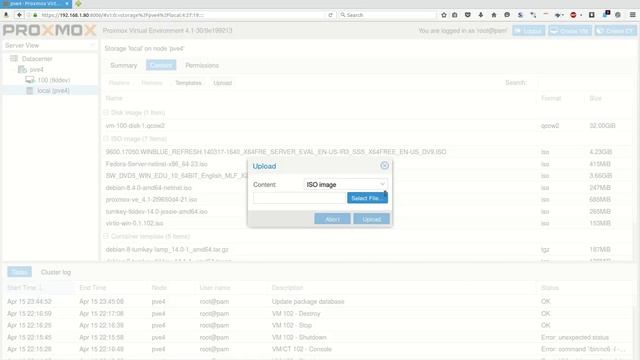Select the Fedora-Server-netinst ISO row
The image size is (640, 360).
367,164
